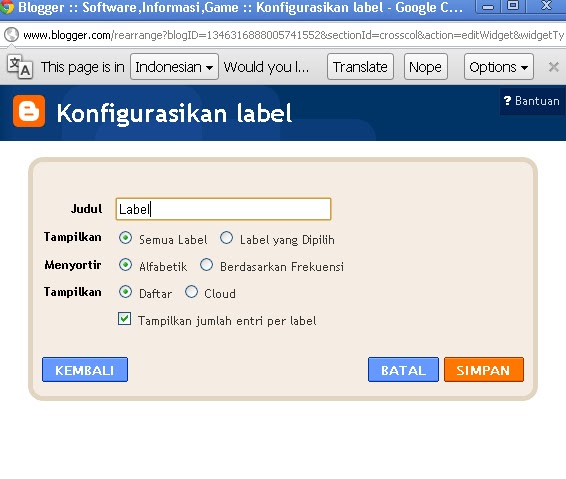Open the translate Options dropdown
The width and height of the screenshot is (566, 479).
pyautogui.click(x=498, y=67)
